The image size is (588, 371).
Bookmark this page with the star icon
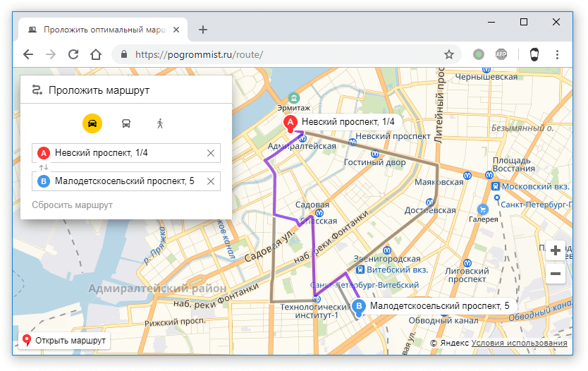[x=448, y=54]
